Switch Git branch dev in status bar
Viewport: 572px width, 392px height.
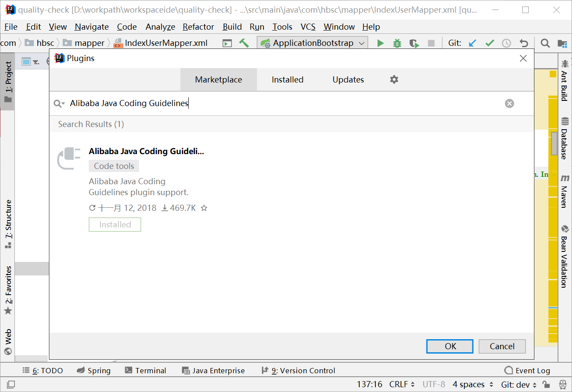tap(519, 385)
